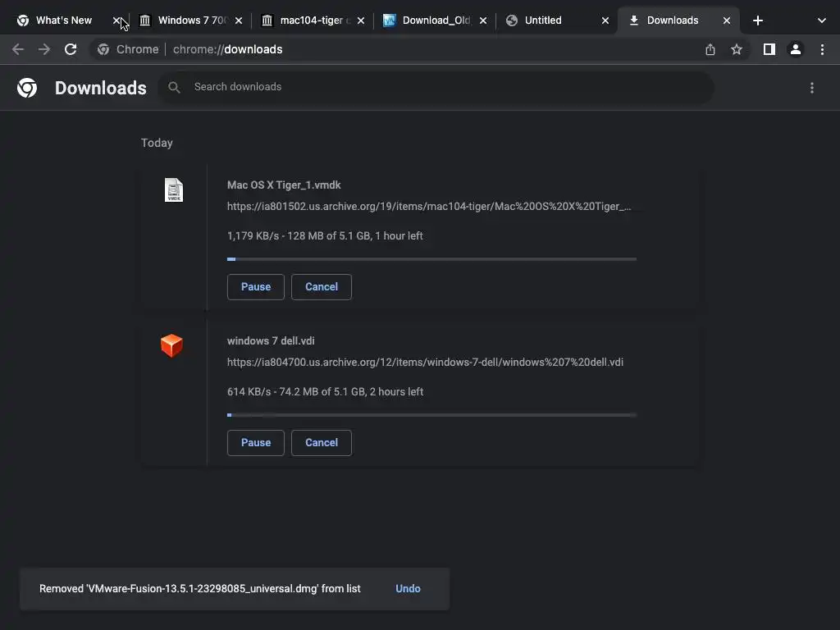Bookmark this page with the star icon

(737, 49)
